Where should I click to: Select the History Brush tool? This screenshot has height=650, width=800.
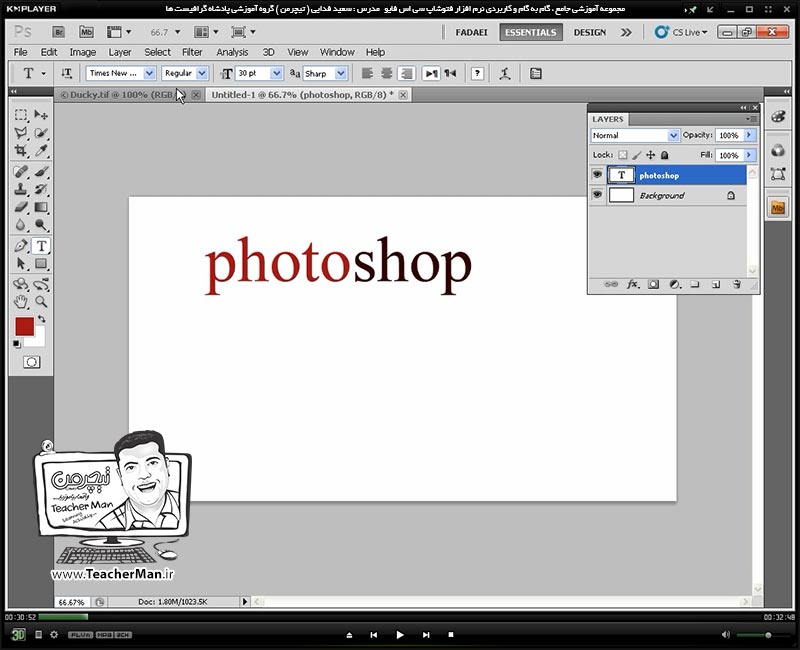pyautogui.click(x=41, y=189)
